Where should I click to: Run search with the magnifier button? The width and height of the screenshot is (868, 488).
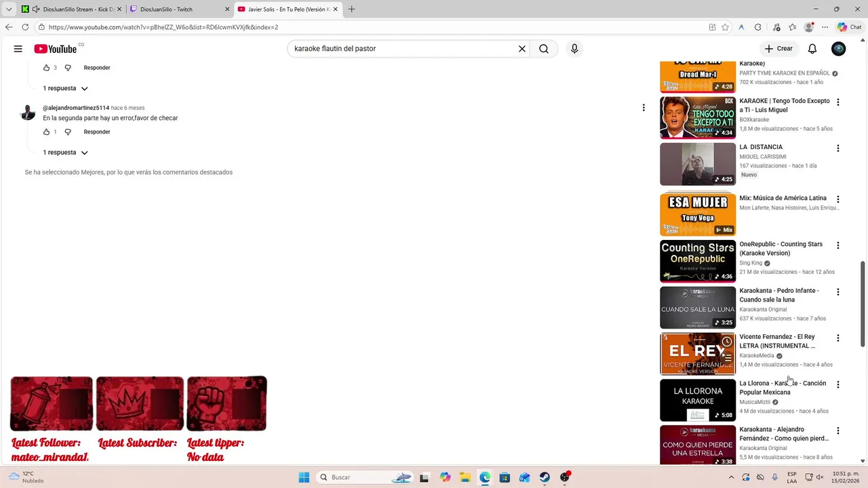tap(544, 49)
